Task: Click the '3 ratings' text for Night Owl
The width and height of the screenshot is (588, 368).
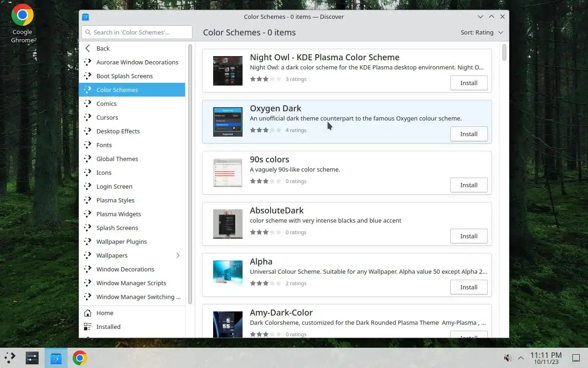Action: 296,79
